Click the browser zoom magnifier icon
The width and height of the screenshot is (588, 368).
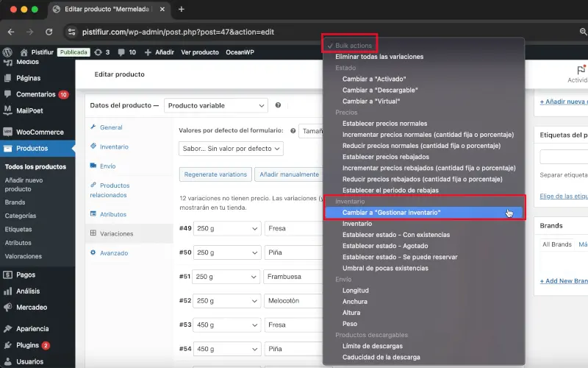coord(583,32)
